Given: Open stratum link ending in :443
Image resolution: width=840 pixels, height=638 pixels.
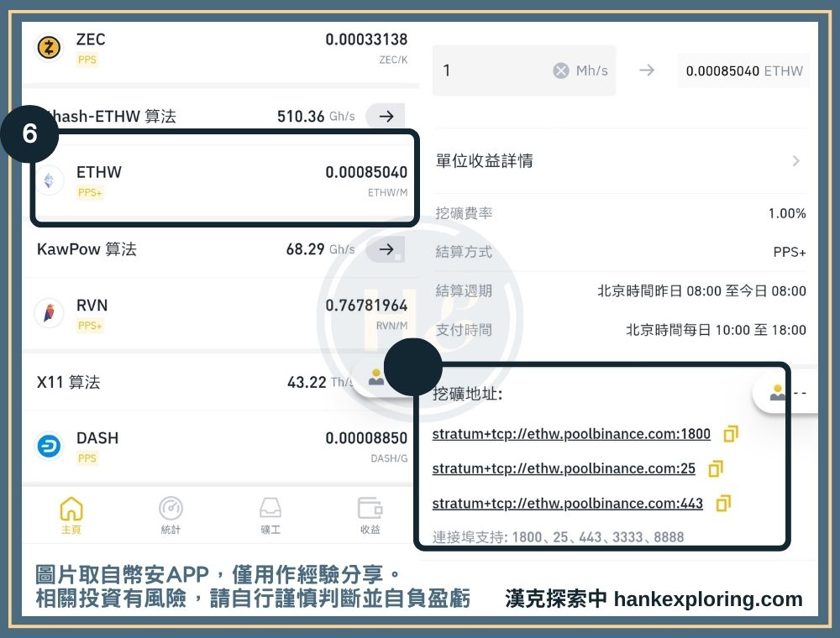Looking at the screenshot, I should [x=567, y=504].
